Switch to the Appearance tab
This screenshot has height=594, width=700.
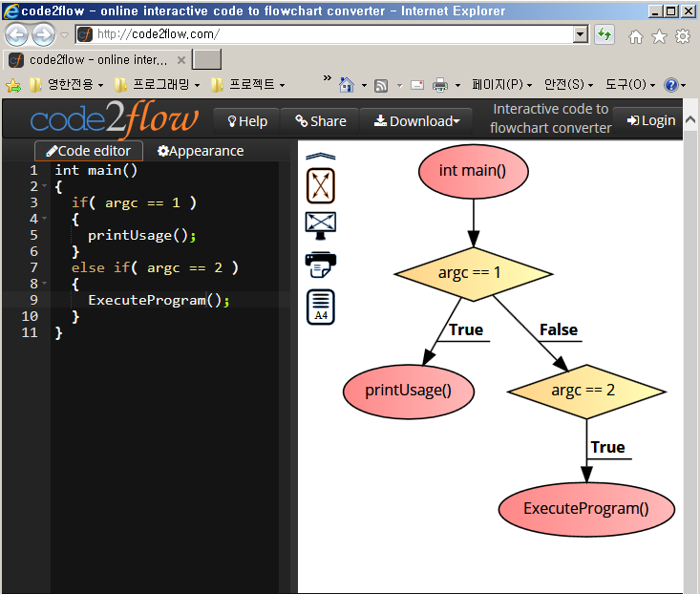(201, 151)
